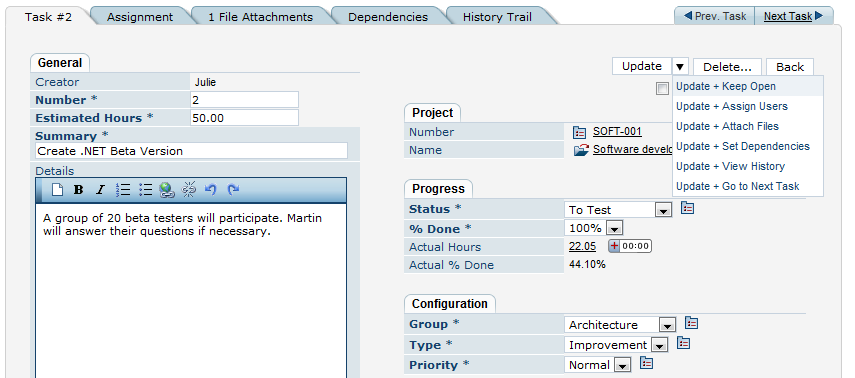The image size is (855, 378).
Task: Choose Update + Attach Files
Action: click(748, 126)
